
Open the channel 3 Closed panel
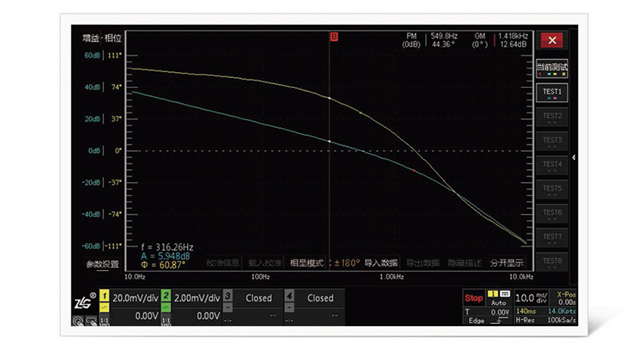tap(258, 298)
